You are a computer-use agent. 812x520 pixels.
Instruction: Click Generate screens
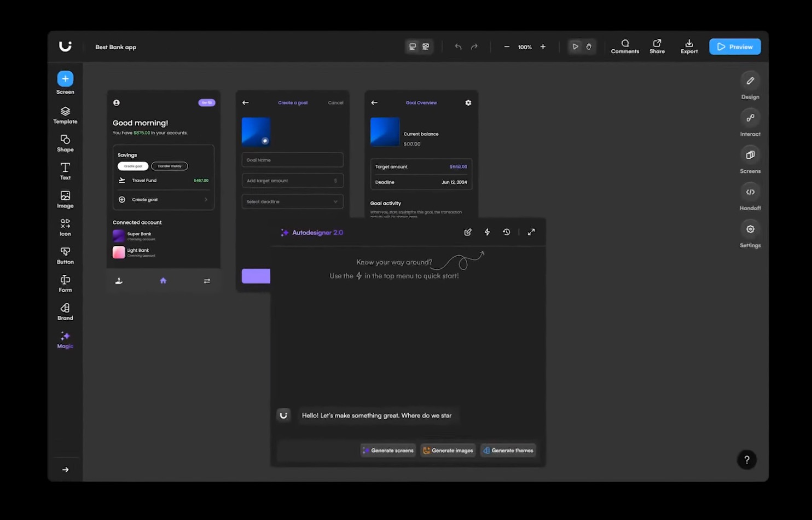388,450
